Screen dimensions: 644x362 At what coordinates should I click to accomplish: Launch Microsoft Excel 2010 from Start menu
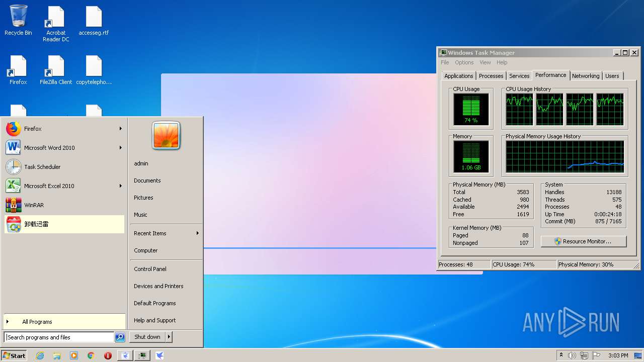(x=64, y=186)
